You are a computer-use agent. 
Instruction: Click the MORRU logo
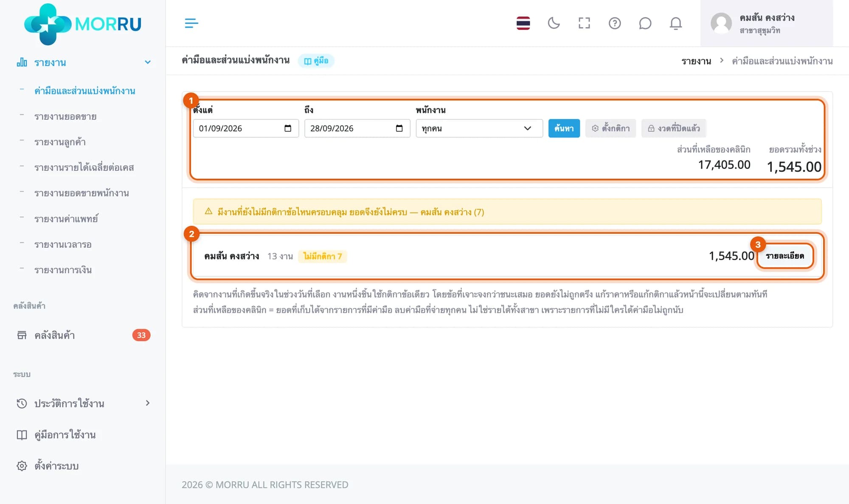coord(83,24)
